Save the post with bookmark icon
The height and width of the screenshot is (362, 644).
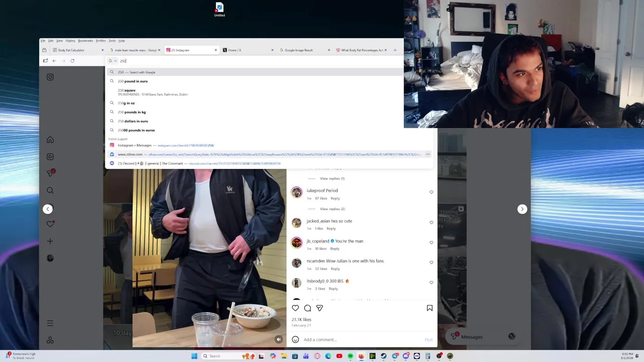click(430, 308)
